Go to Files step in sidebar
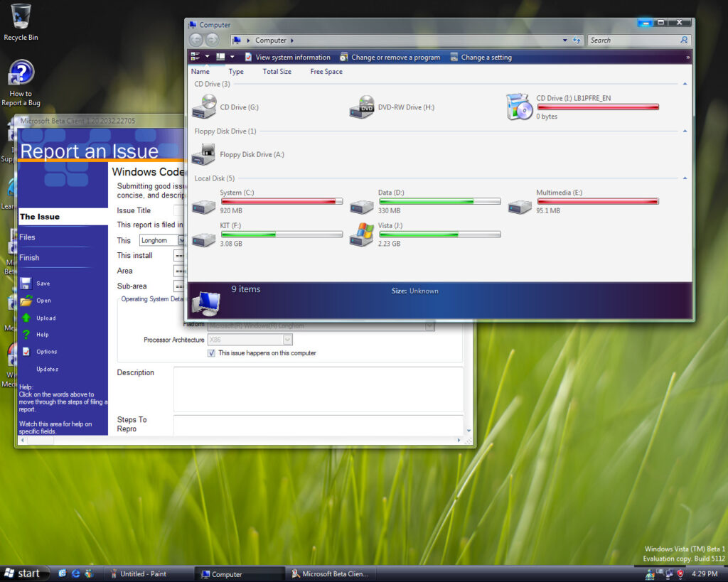Screen dimensions: 728x582 click(27, 237)
